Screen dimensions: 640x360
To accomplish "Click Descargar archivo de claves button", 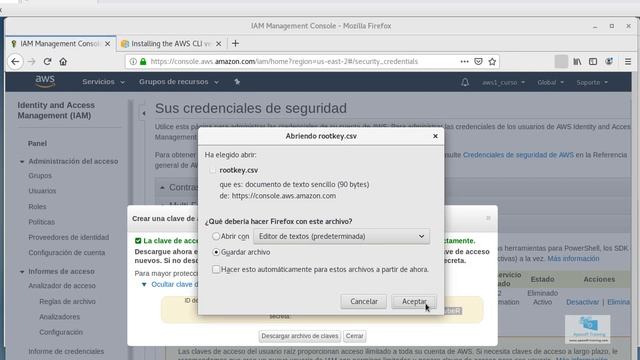I will [300, 336].
